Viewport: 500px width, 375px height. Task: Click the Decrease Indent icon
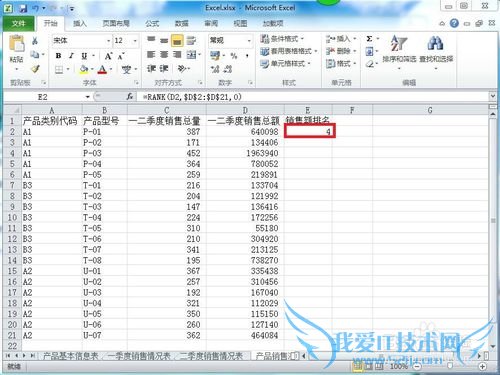click(x=151, y=69)
